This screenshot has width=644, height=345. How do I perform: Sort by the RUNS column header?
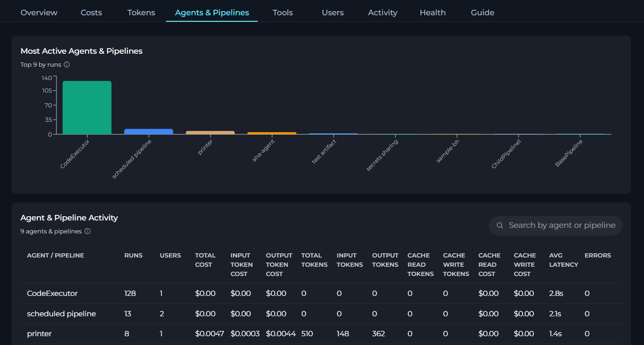(x=133, y=256)
